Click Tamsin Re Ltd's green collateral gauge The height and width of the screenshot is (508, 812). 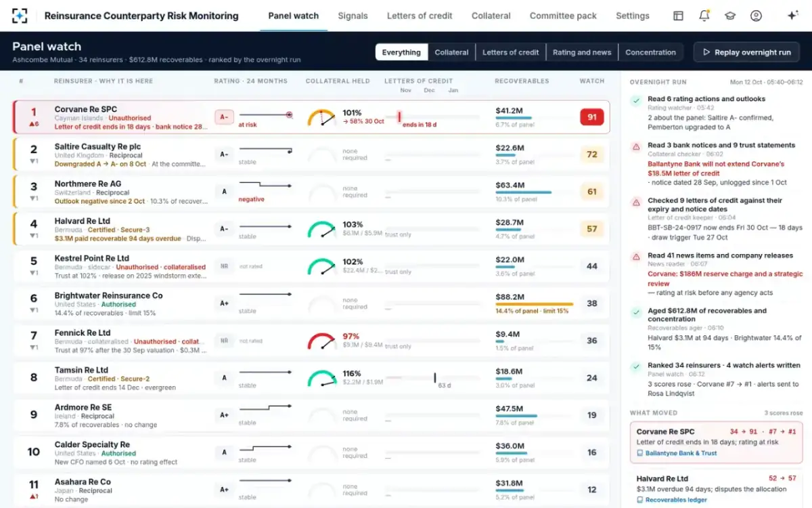pos(322,379)
